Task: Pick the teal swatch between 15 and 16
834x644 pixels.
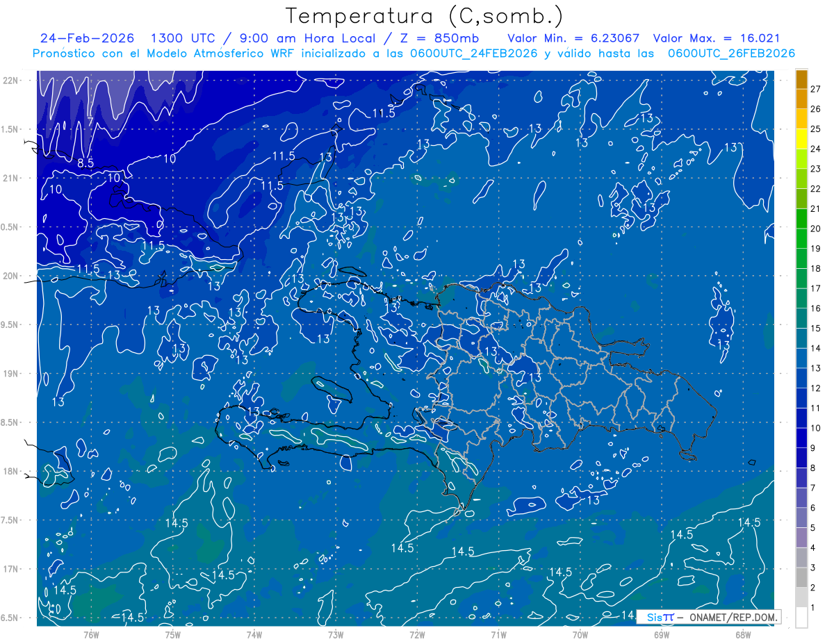Action: point(801,318)
